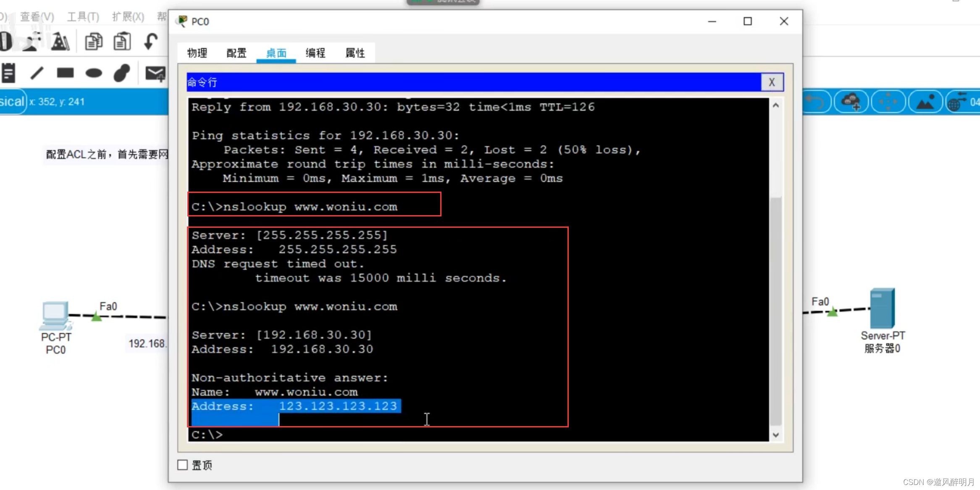Select the 配置 tab in PC0
The height and width of the screenshot is (490, 980).
coord(236,53)
